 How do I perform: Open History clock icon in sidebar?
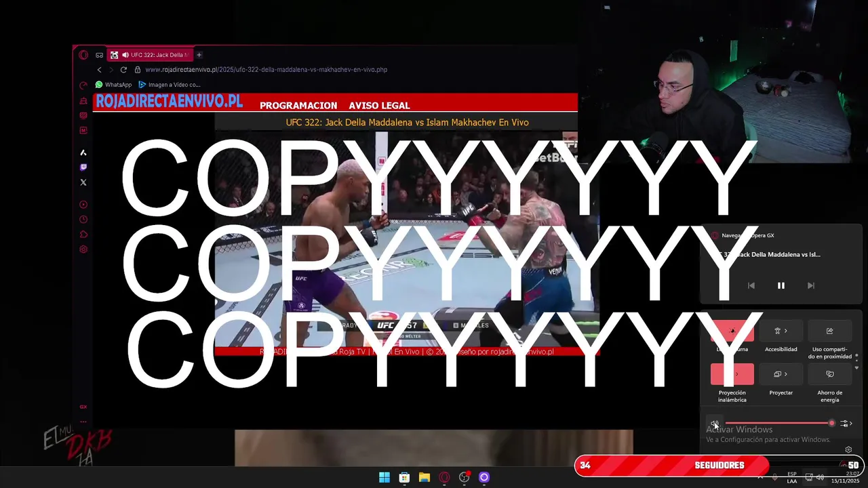(83, 220)
